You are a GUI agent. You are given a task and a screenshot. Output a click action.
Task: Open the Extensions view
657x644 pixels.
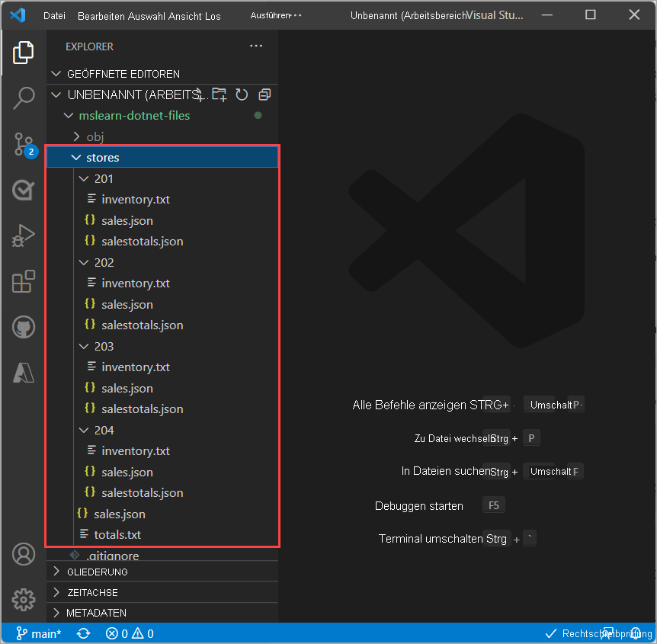[x=24, y=281]
